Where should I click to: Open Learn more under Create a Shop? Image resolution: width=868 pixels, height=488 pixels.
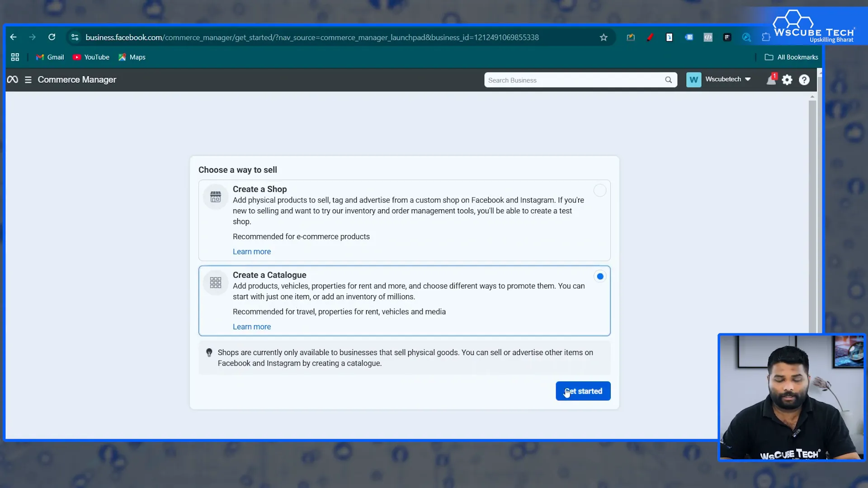point(252,252)
